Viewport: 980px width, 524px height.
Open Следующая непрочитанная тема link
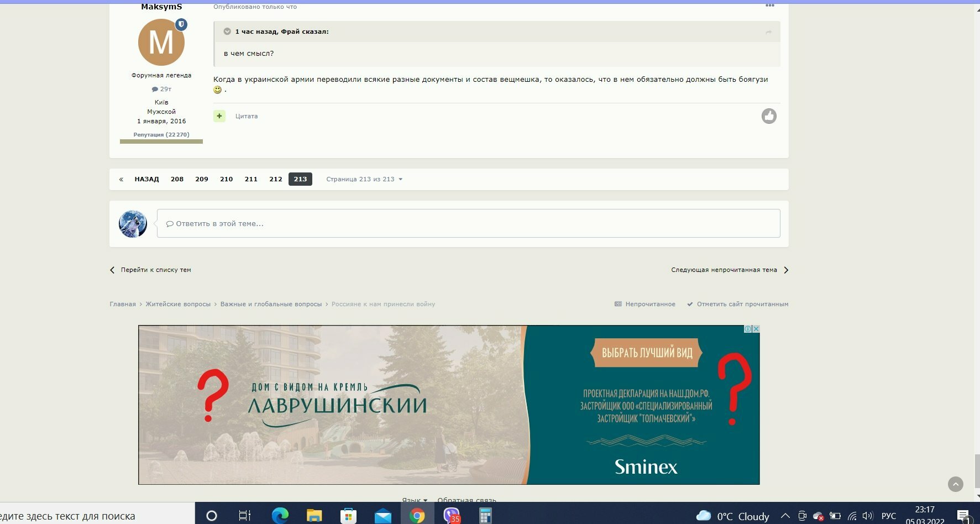pos(730,270)
